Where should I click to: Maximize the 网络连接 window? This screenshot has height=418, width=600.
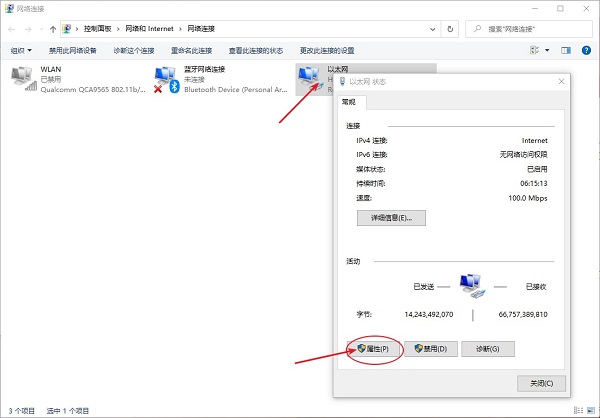pos(560,8)
